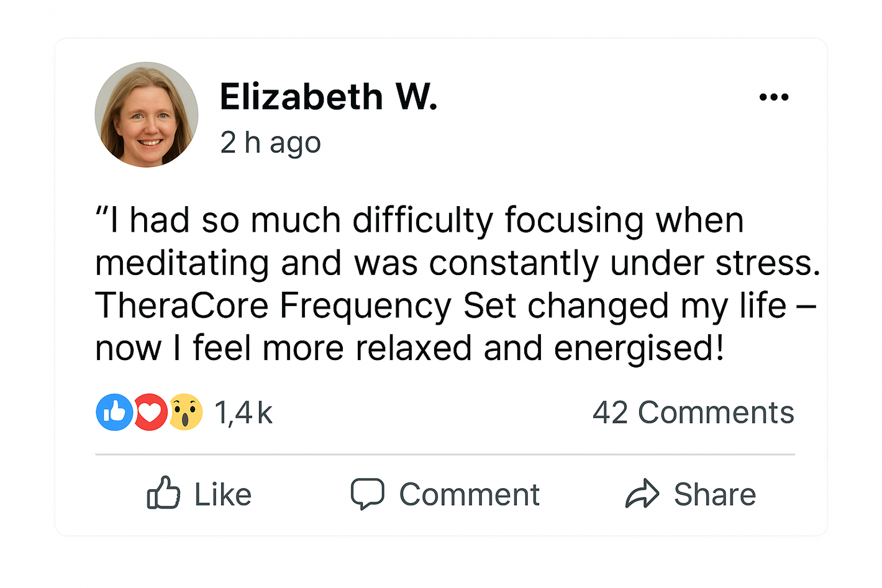Open the post options three-dot menu
The width and height of the screenshot is (882, 588).
[773, 97]
